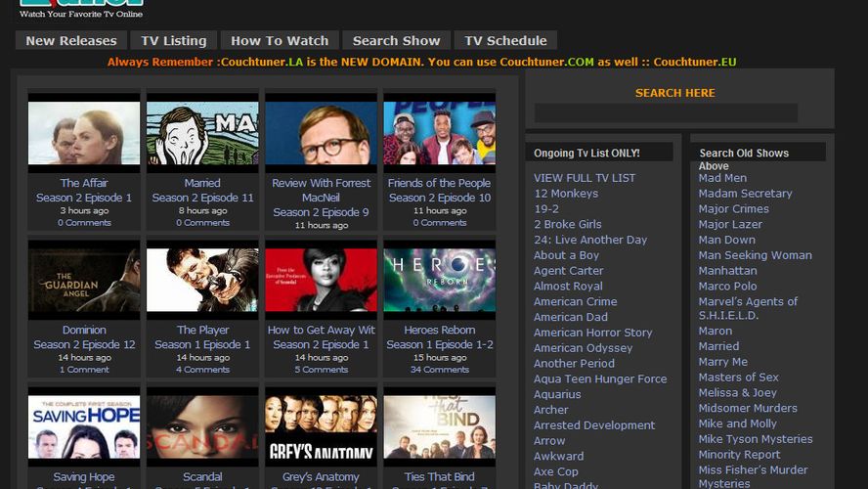Open Ties That Bind thumbnail
868x489 pixels.
[440, 427]
